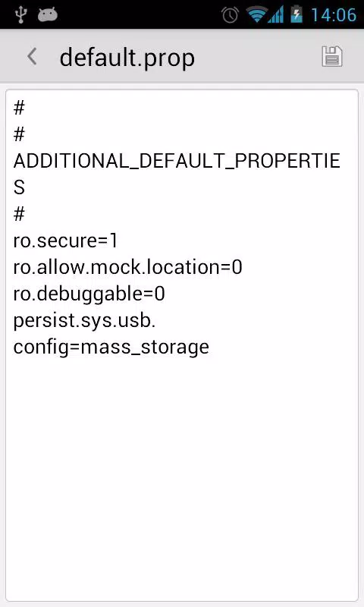This screenshot has width=364, height=607.
Task: Place cursor on # line above ro.secure
Action: tap(19, 214)
